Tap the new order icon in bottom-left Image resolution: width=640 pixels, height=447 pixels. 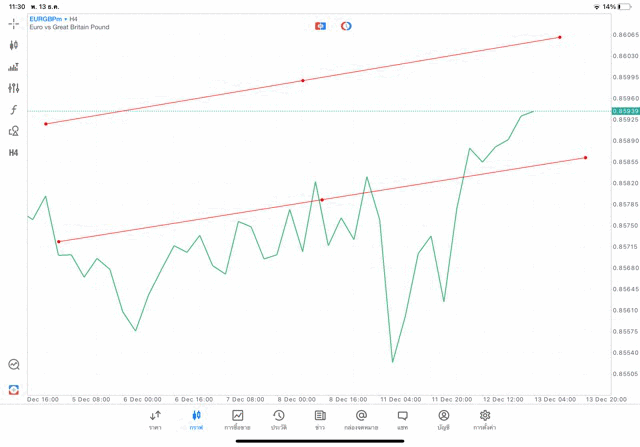[14, 389]
